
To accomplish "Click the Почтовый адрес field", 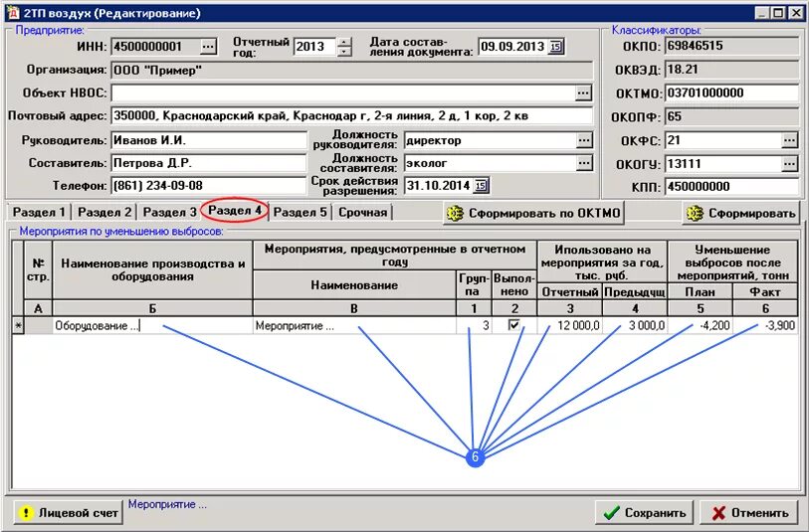I will coord(352,116).
